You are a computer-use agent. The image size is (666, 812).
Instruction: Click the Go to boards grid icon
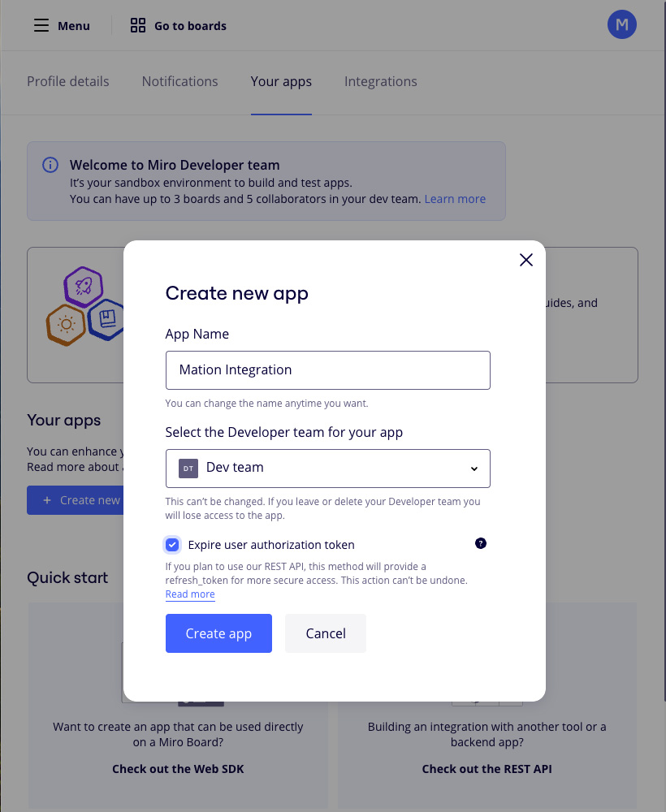(138, 25)
